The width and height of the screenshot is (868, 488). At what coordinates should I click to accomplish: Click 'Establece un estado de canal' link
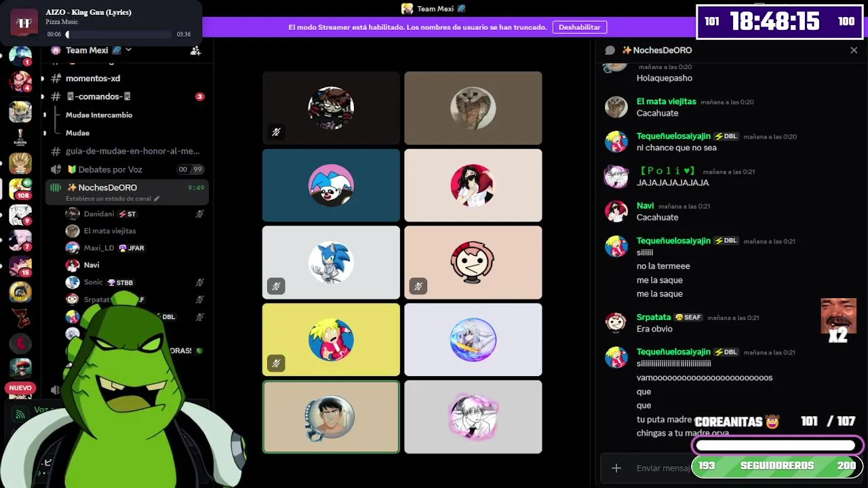point(113,199)
